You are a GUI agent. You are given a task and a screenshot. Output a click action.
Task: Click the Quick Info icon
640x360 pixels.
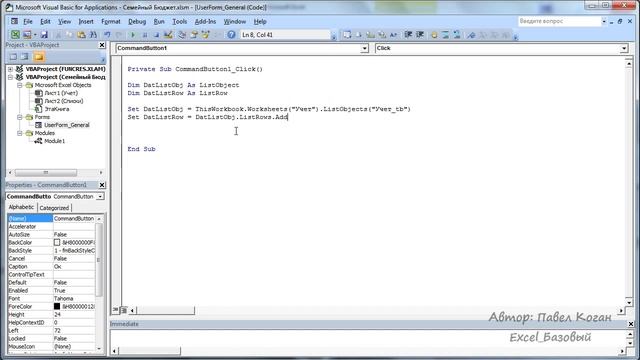(x=370, y=35)
